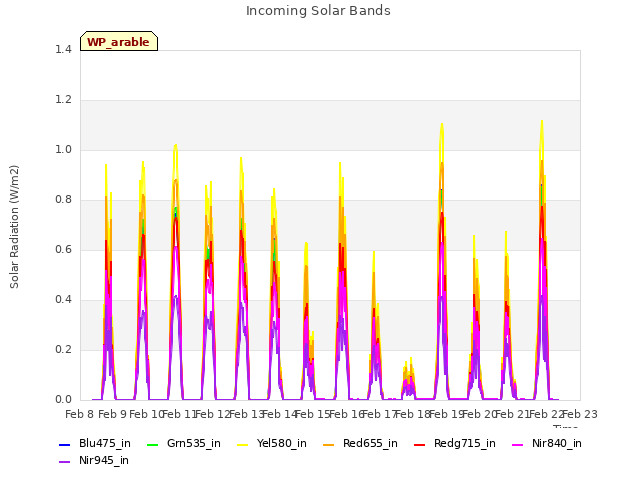
Task: Click the Feb 23 x-axis tick label
Action: pyautogui.click(x=580, y=414)
